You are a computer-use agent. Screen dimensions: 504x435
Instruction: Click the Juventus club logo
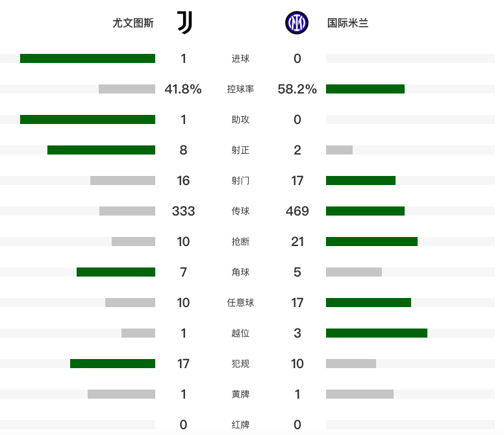coord(185,23)
